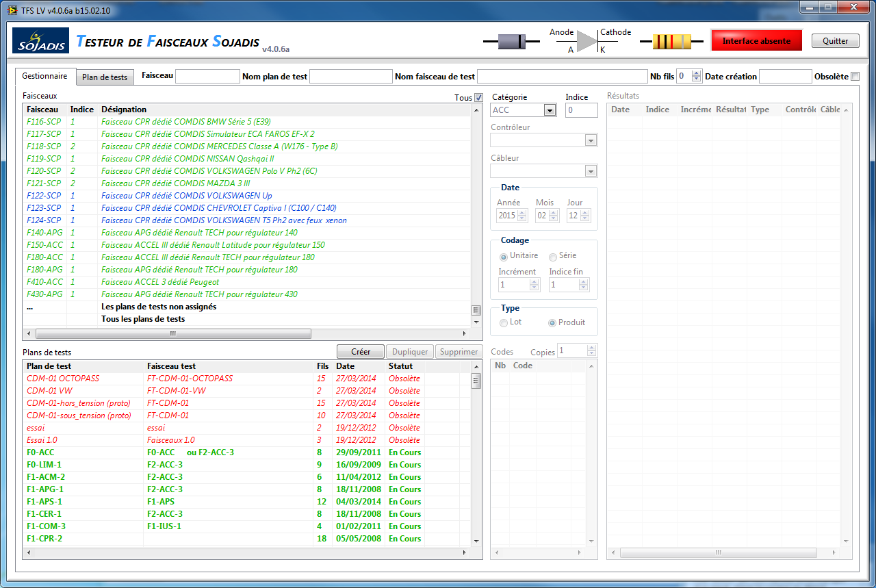Click the Date création field

point(785,77)
